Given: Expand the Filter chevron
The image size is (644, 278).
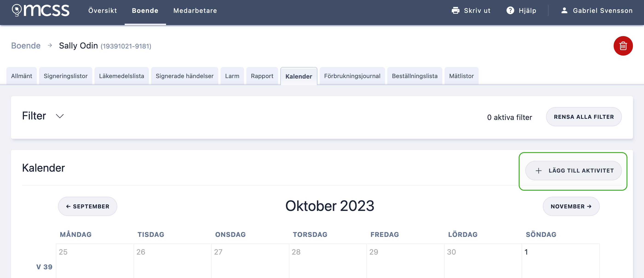Looking at the screenshot, I should [x=60, y=116].
